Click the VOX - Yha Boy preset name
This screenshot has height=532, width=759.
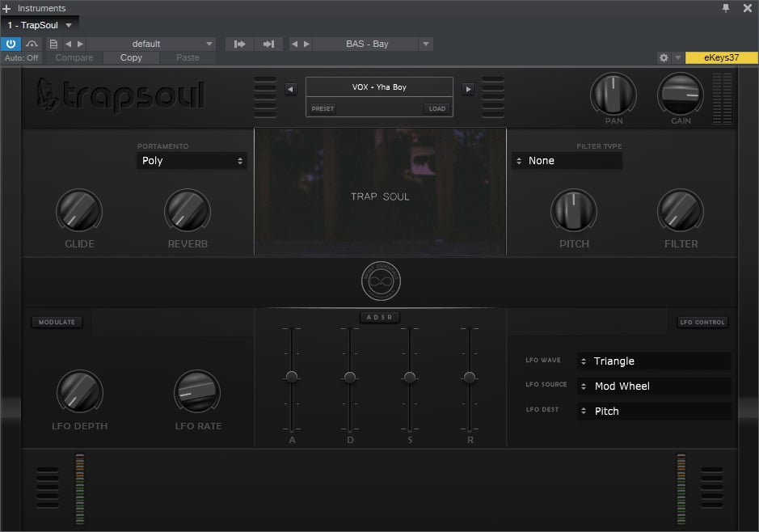pos(380,87)
